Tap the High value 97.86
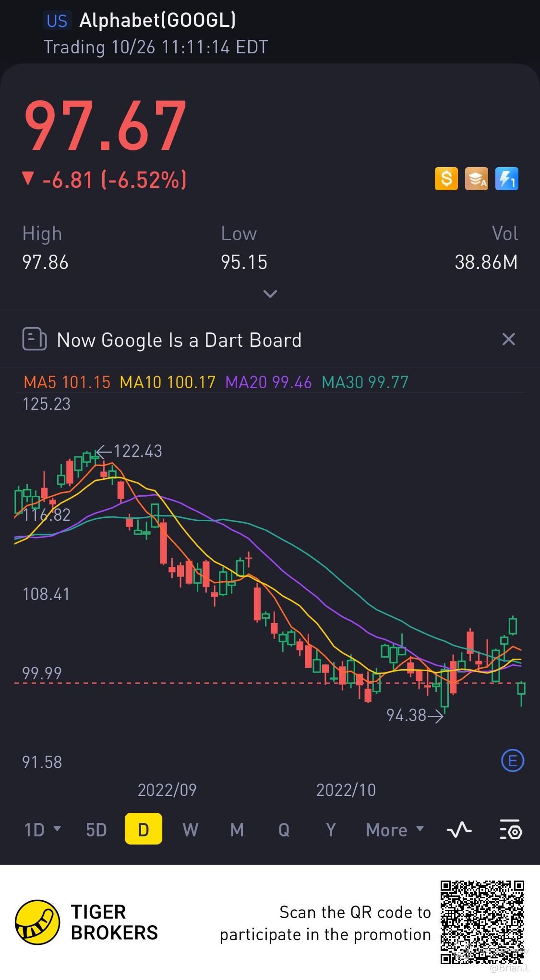This screenshot has width=540, height=980. 46,262
